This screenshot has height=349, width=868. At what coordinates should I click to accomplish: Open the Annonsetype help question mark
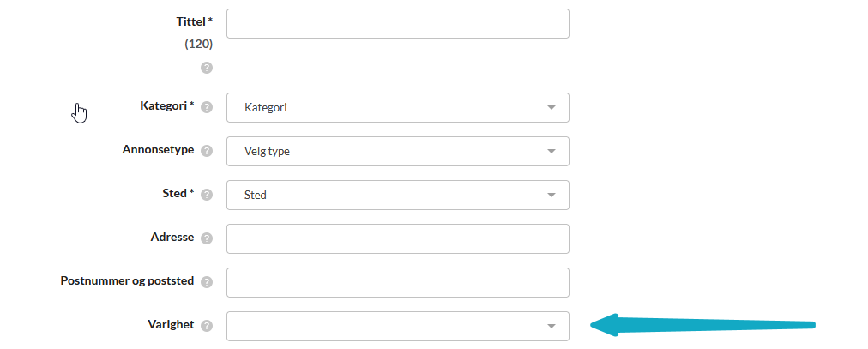pos(207,151)
